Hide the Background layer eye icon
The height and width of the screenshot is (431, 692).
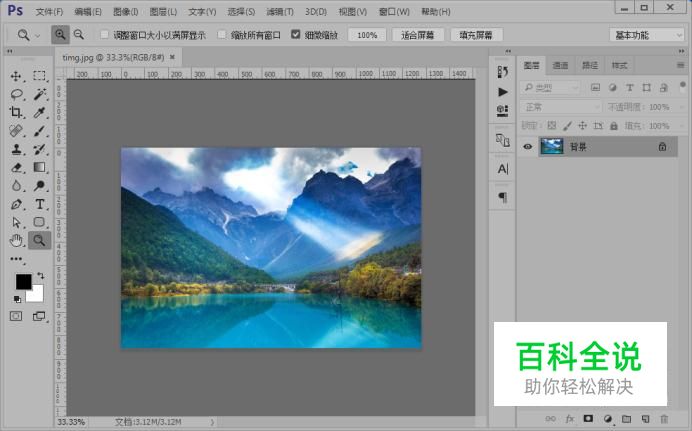tap(527, 147)
